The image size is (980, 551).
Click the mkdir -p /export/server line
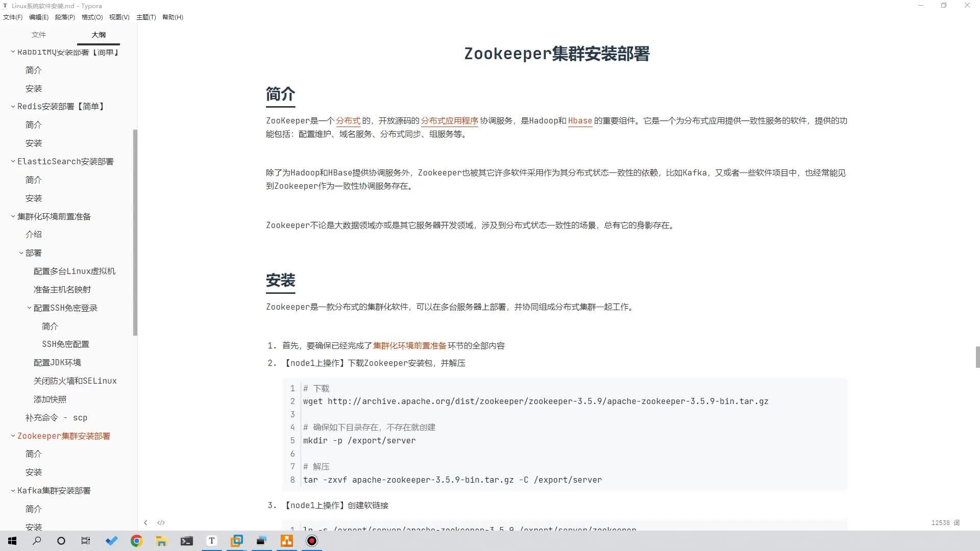tap(359, 441)
